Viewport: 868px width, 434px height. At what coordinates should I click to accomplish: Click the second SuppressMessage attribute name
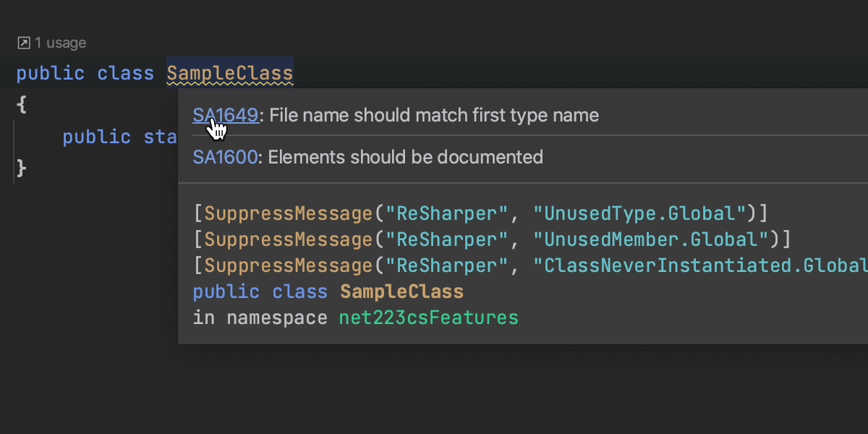[289, 239]
